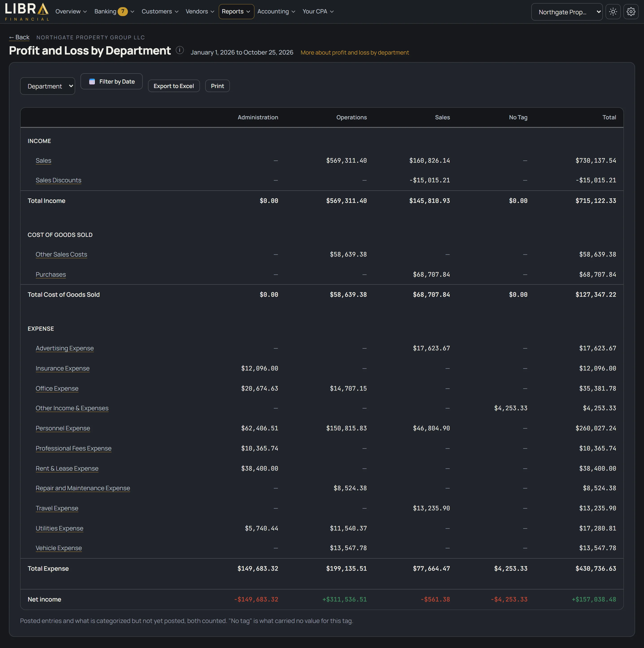Click the Print button

click(218, 86)
